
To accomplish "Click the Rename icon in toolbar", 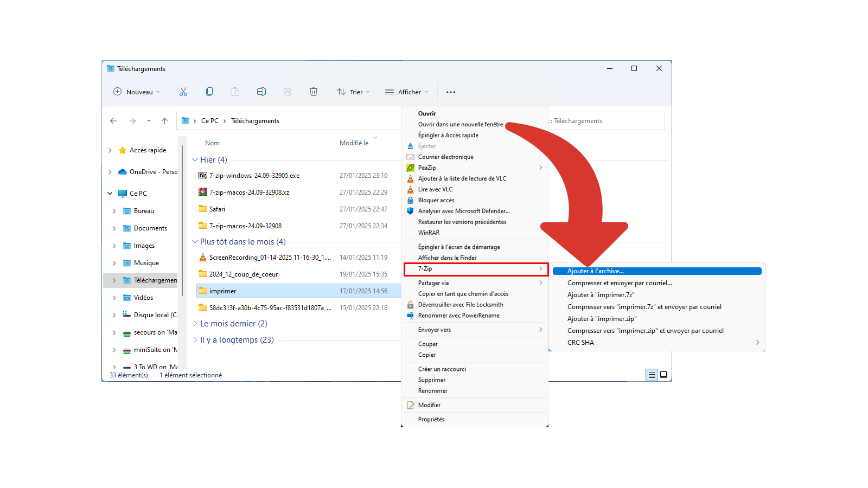I will (261, 92).
